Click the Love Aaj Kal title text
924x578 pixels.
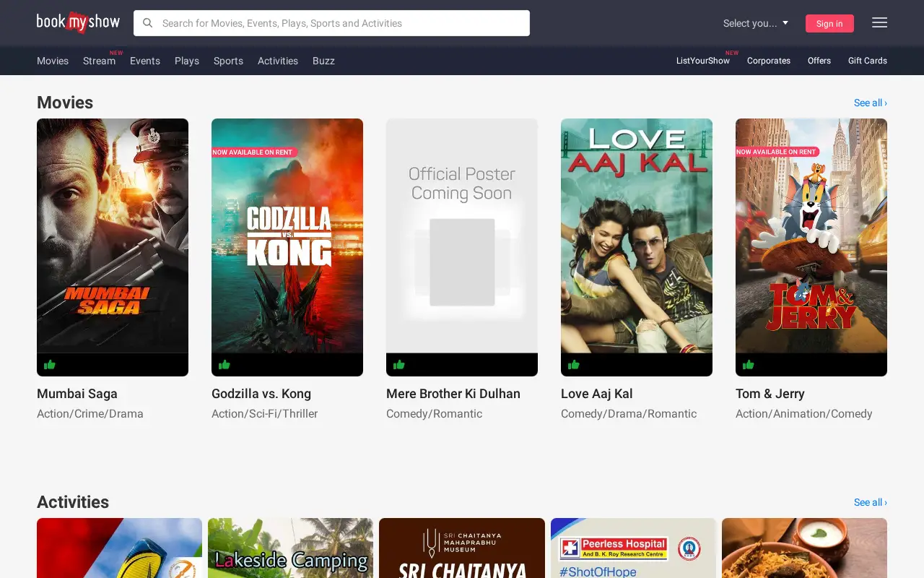pos(597,394)
